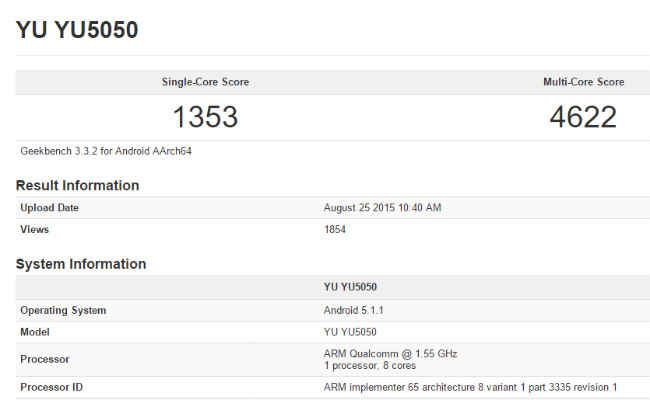Select the Views label
Screen dimensions: 650x400
[x=34, y=229]
